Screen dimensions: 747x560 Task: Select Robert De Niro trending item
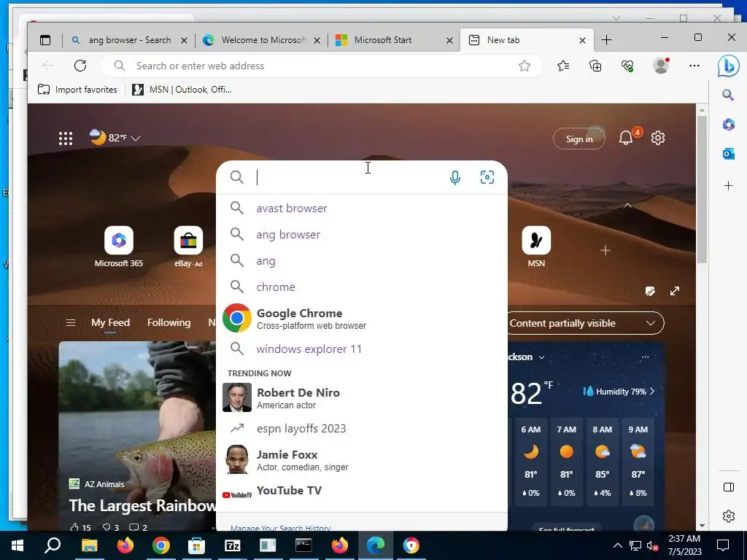(362, 397)
